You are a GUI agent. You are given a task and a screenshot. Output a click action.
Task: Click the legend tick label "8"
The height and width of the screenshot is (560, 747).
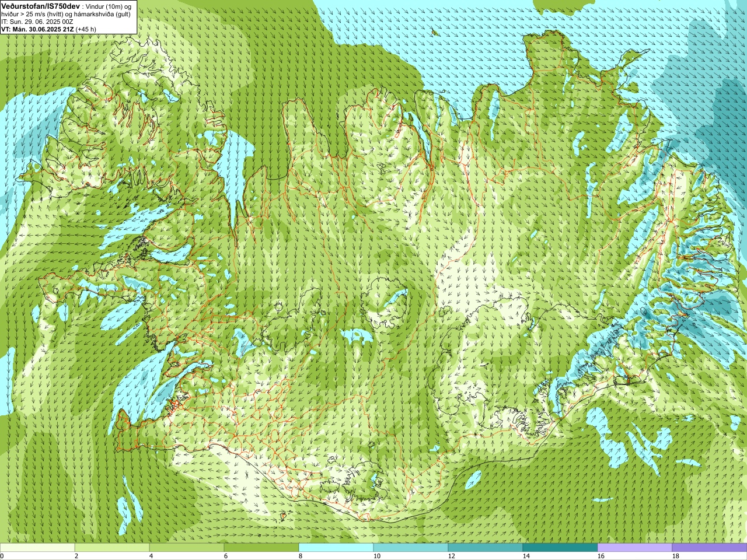click(301, 556)
